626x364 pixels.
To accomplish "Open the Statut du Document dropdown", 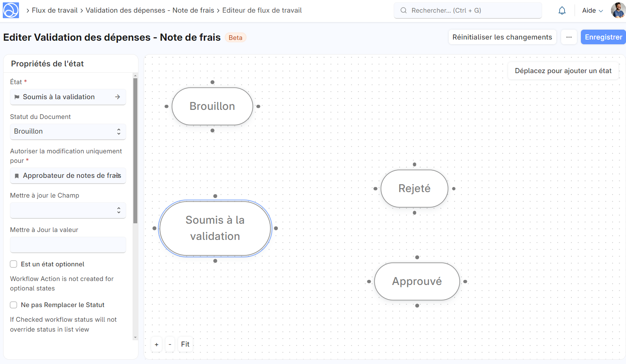I will coord(68,132).
